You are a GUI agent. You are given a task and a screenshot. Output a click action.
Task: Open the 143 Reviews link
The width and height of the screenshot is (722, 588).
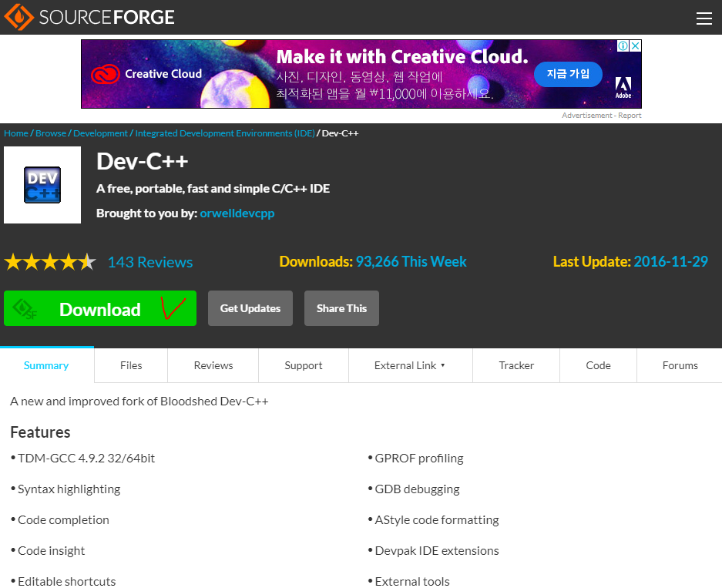coord(150,262)
